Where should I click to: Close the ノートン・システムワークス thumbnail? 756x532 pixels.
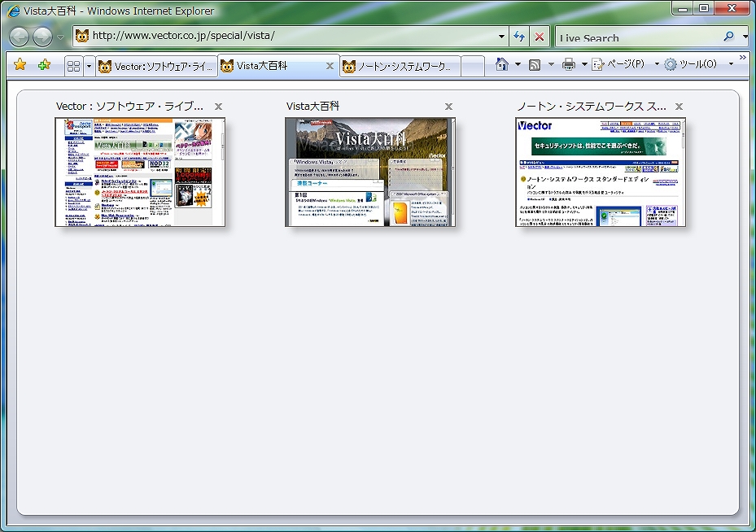(x=679, y=107)
